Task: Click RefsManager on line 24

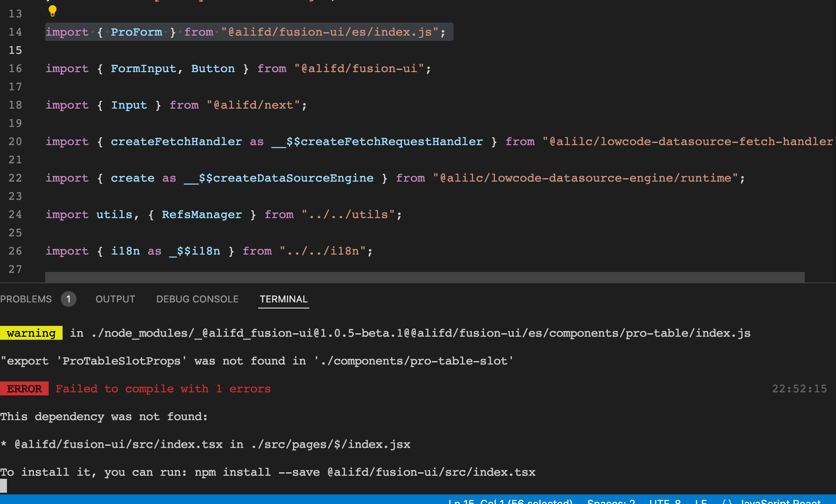Action: (x=202, y=215)
